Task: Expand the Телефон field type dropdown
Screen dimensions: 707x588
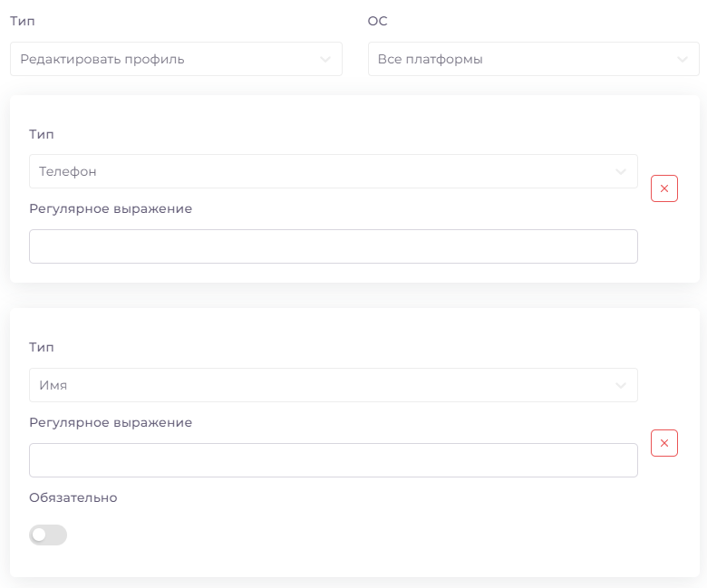Action: [x=334, y=171]
